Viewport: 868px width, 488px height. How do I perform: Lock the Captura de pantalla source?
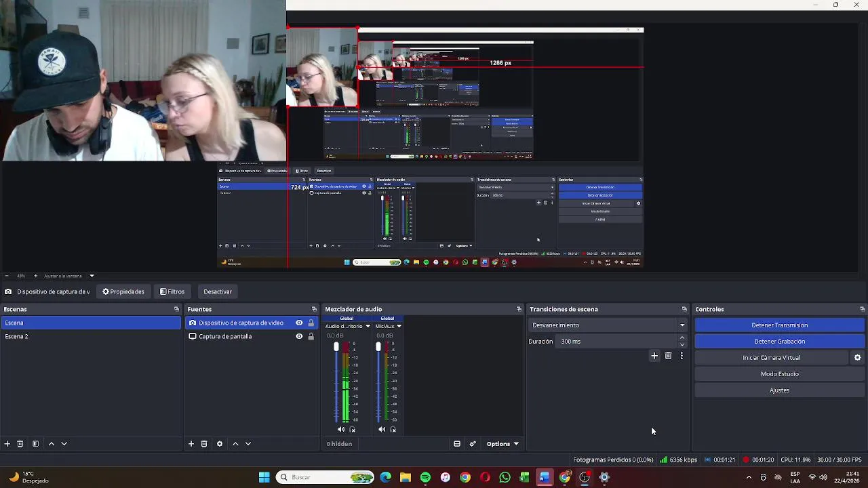(311, 336)
